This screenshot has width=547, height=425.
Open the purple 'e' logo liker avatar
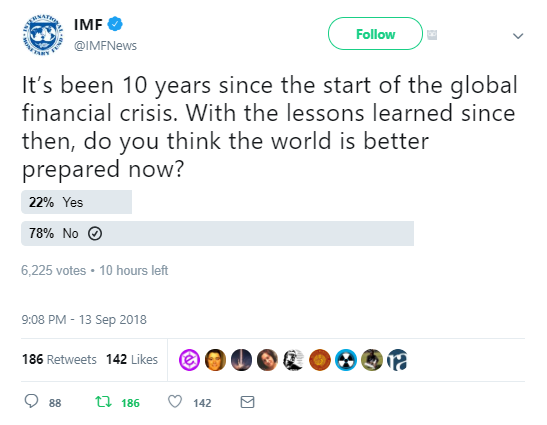(189, 360)
